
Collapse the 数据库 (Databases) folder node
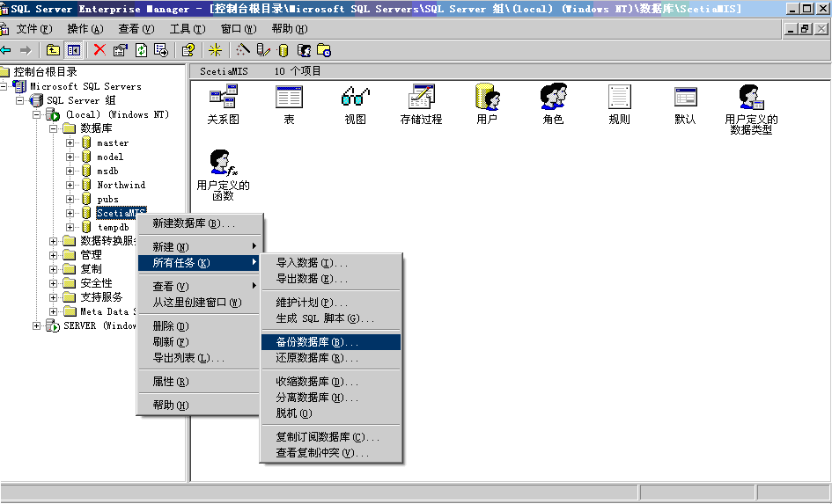coord(54,128)
